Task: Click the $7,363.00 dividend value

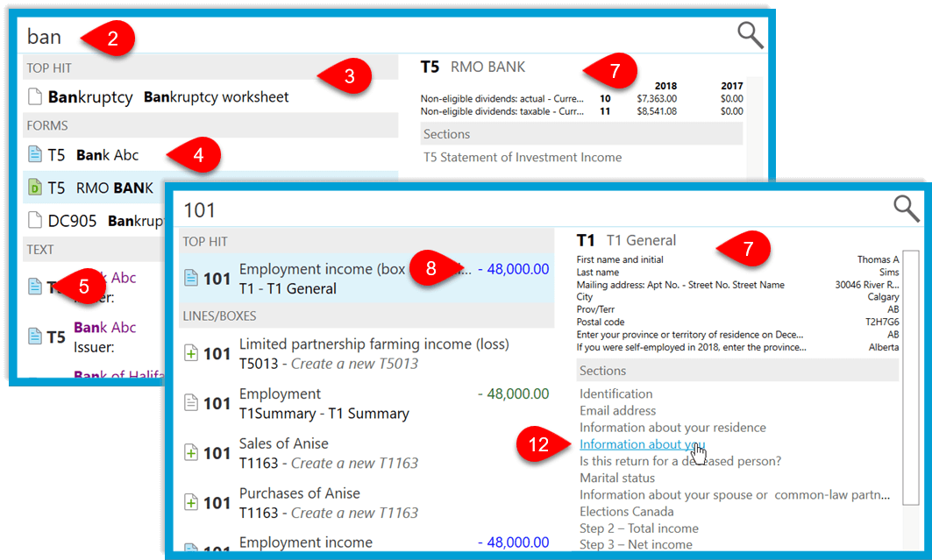Action: tap(657, 98)
